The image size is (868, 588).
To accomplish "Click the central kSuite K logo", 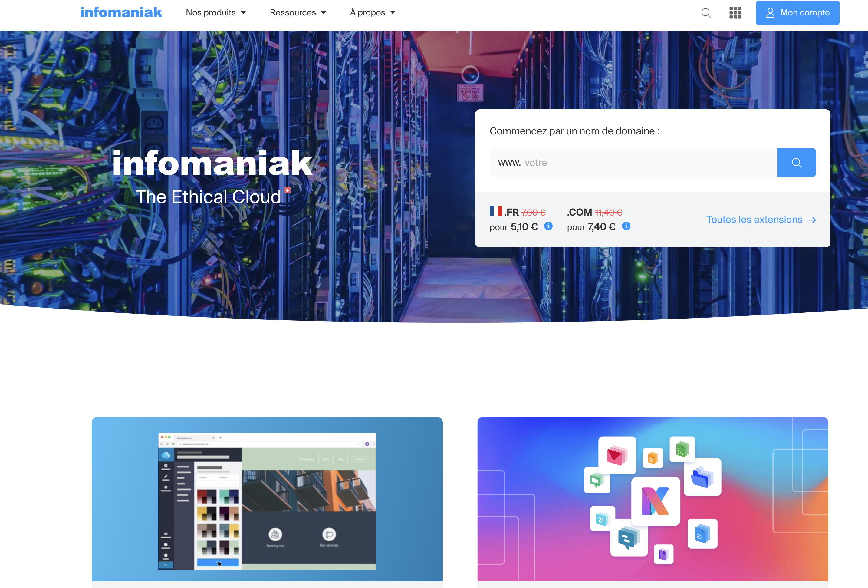I will click(x=655, y=501).
